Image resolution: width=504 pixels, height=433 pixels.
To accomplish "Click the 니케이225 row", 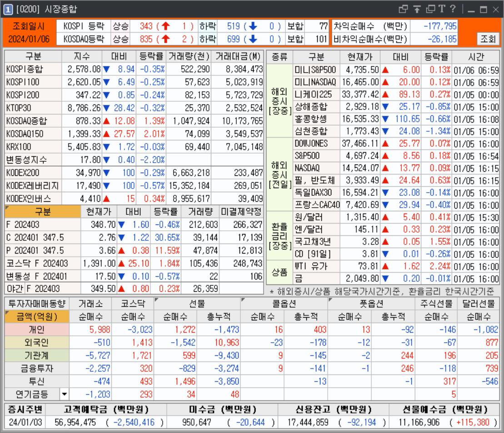I will tap(396, 95).
